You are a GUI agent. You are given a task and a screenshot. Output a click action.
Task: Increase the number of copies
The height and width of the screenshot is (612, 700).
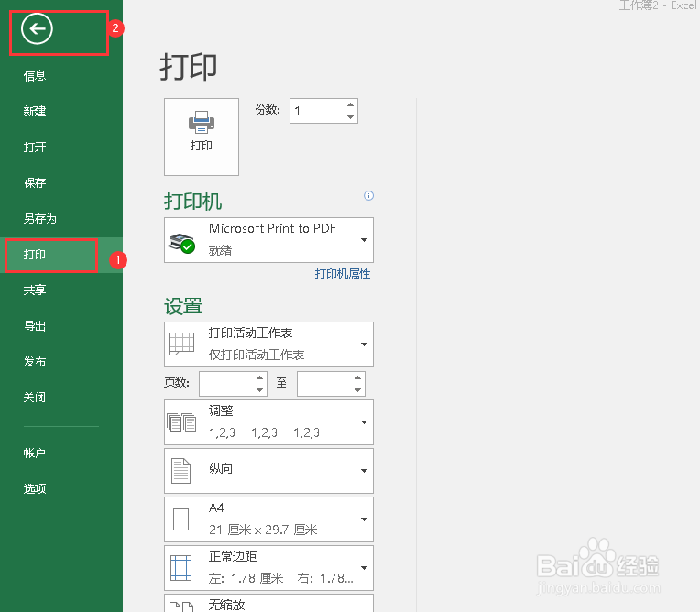click(350, 105)
